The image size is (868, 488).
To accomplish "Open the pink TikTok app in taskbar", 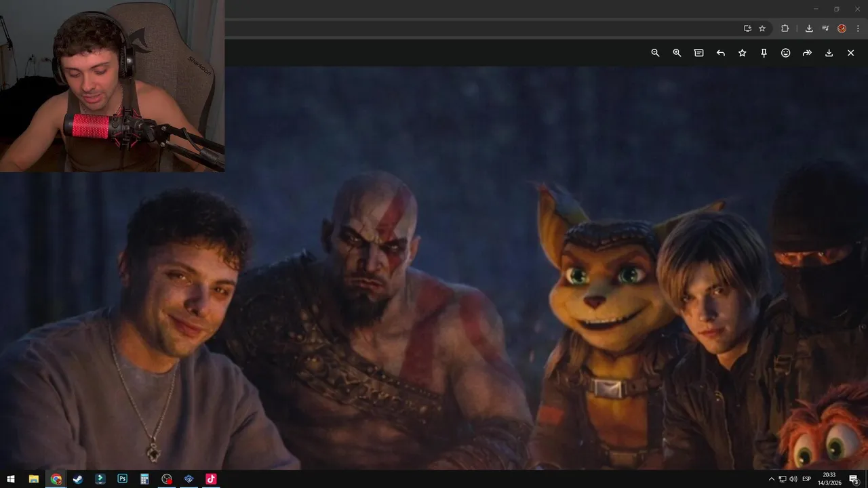I will click(211, 479).
